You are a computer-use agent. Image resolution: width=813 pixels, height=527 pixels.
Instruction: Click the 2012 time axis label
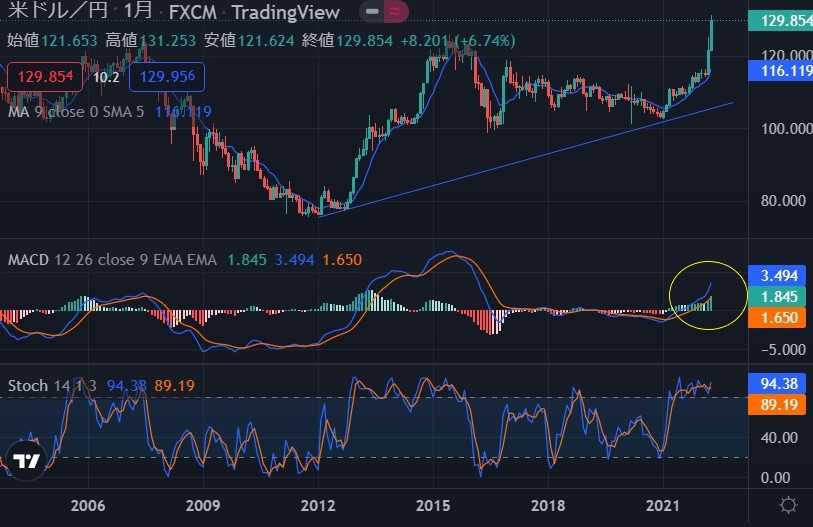pos(318,505)
